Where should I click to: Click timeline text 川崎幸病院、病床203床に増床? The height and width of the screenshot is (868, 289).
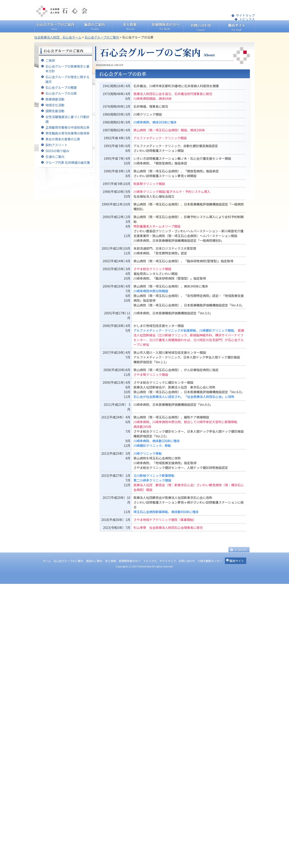(155, 122)
